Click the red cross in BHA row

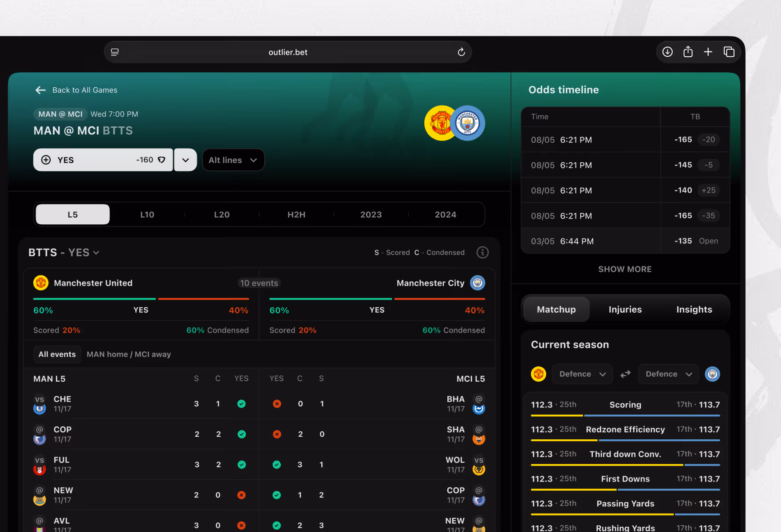[277, 404]
